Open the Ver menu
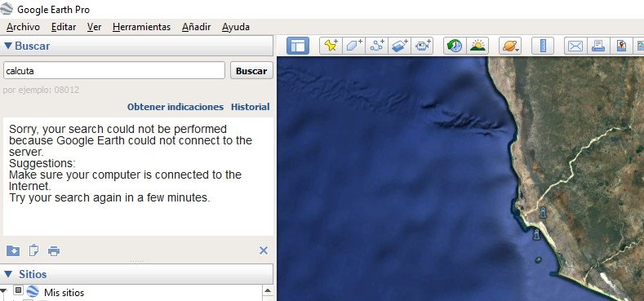644x301 pixels. tap(94, 27)
